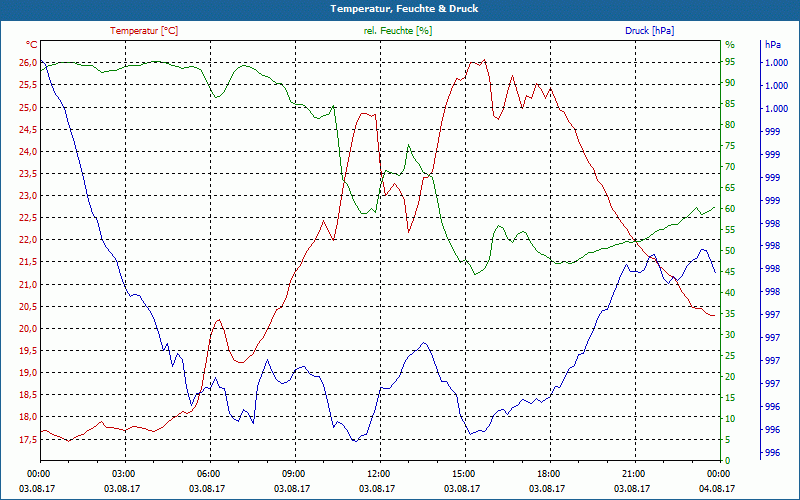Click the '21:00' time axis label

click(x=635, y=473)
